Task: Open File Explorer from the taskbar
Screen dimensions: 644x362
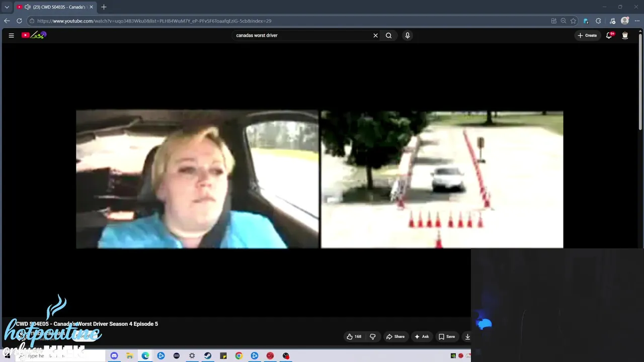Action: 129,355
